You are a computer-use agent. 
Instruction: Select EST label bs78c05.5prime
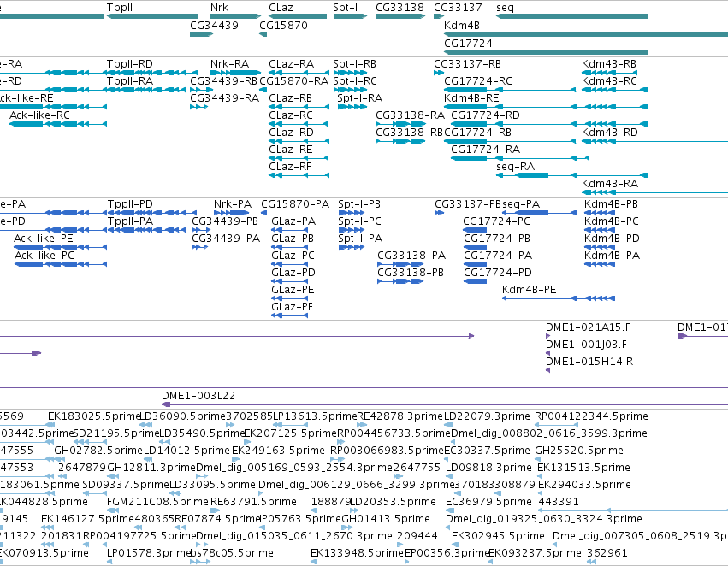[232, 553]
